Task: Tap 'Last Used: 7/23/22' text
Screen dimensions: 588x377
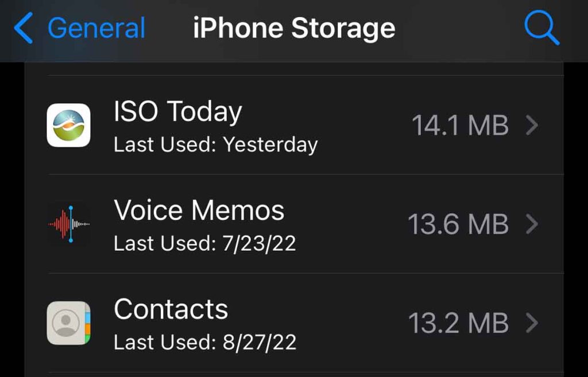Action: [x=204, y=243]
